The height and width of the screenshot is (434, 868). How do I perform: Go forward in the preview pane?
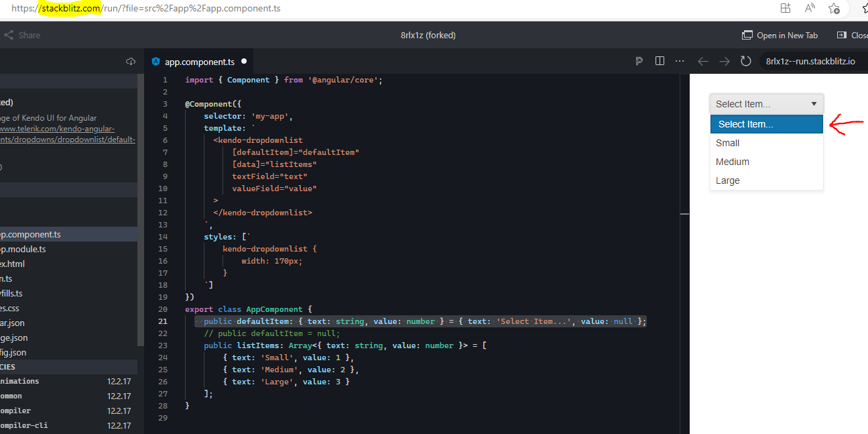pos(724,61)
